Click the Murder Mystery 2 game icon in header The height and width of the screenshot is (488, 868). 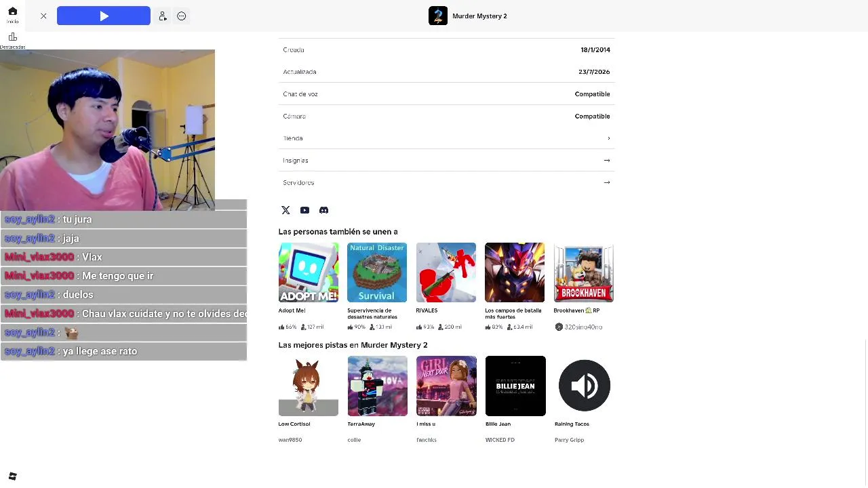coord(438,16)
